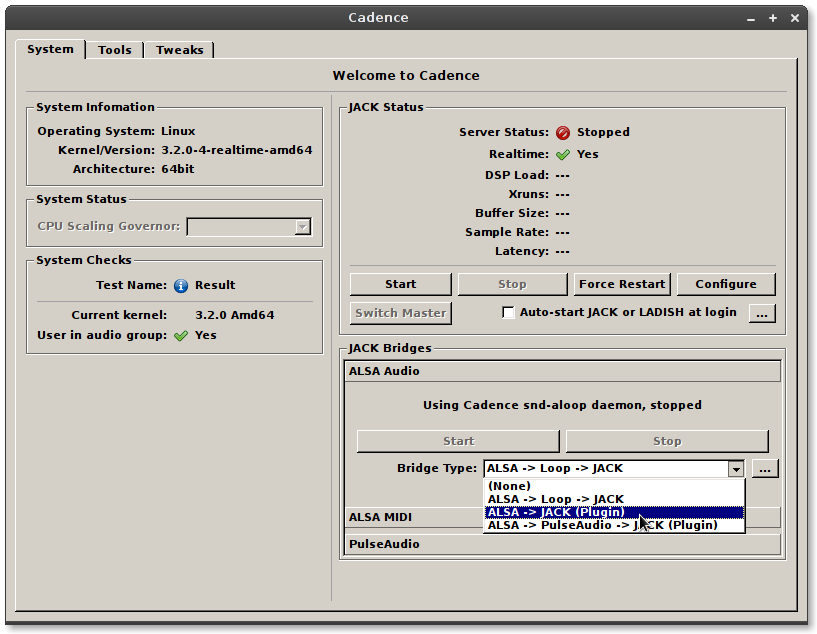Open JACK Configure settings

point(725,284)
